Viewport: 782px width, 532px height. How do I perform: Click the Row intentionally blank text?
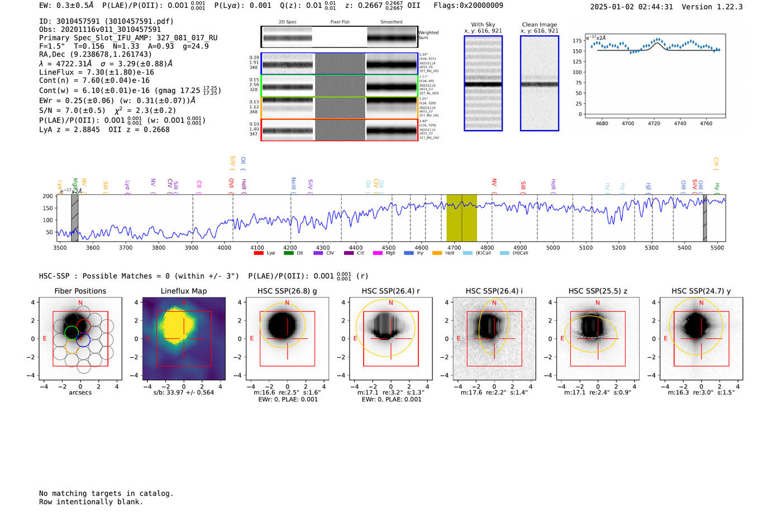point(91,502)
